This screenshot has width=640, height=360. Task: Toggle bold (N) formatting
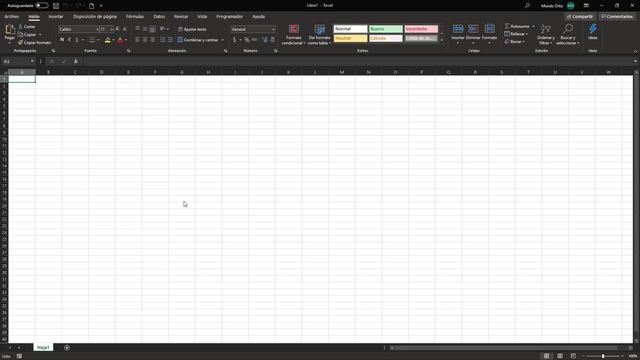tap(62, 40)
